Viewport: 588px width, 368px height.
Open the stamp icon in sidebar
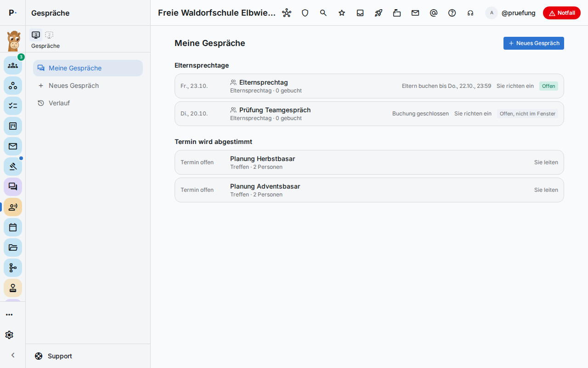(x=13, y=288)
